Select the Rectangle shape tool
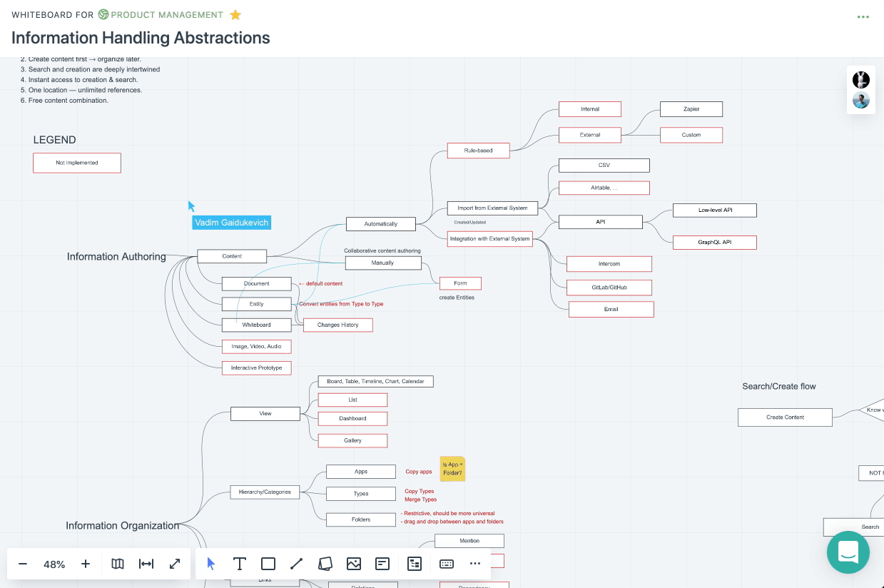 [268, 564]
